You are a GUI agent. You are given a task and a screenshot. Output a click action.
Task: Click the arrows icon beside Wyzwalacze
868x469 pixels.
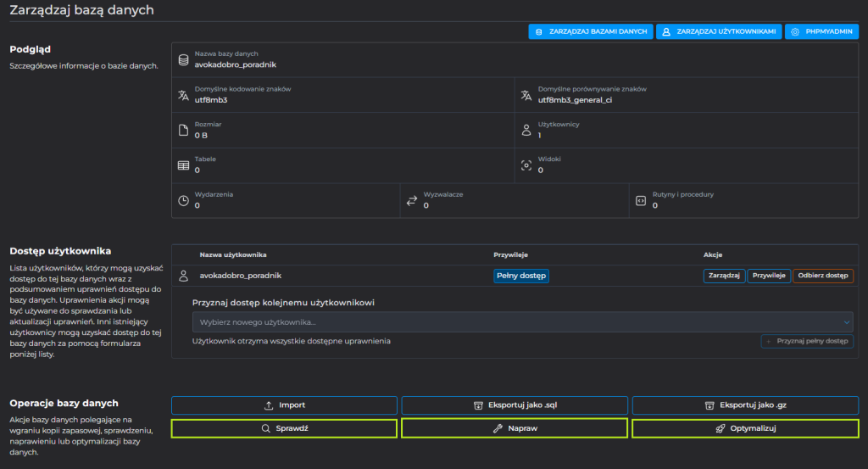pos(412,200)
